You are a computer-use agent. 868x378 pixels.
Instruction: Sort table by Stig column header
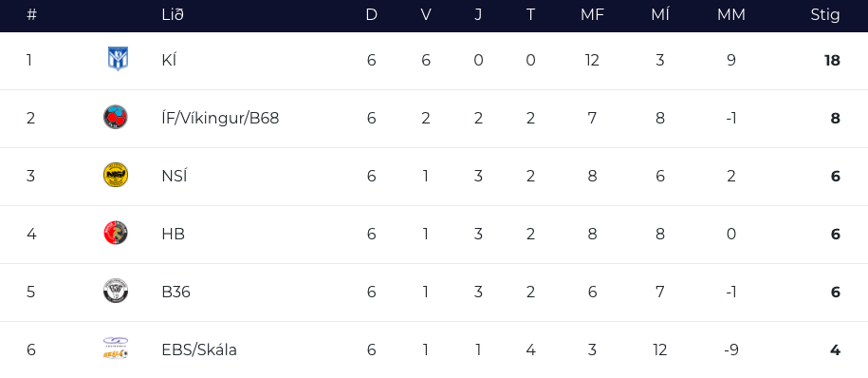824,15
